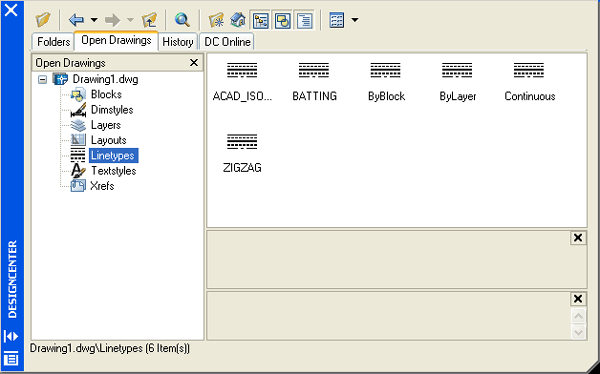Viewport: 600px width, 374px height.
Task: Collapse the Drawing1.dwg tree node
Action: (42, 80)
